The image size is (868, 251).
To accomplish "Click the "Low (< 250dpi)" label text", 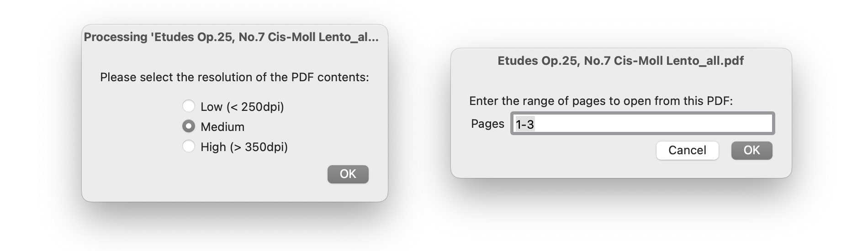I will tap(242, 107).
